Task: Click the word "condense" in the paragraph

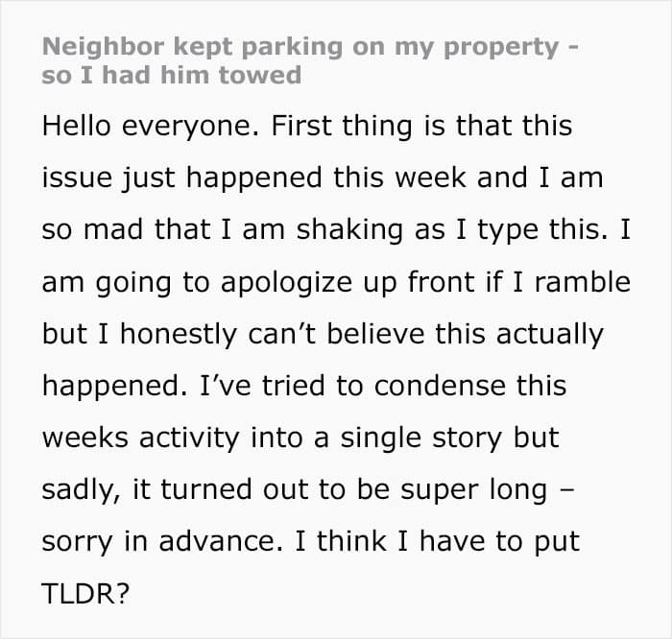Action: (x=440, y=386)
